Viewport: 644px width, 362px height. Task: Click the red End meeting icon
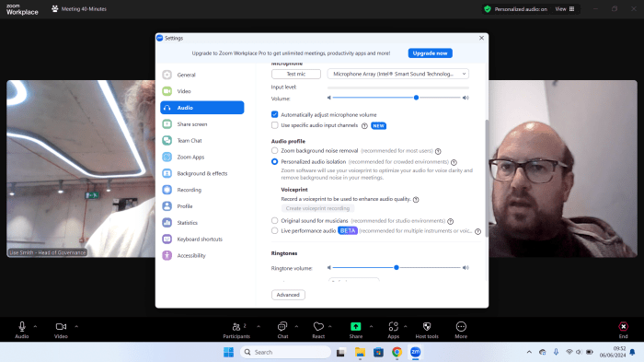(x=623, y=327)
